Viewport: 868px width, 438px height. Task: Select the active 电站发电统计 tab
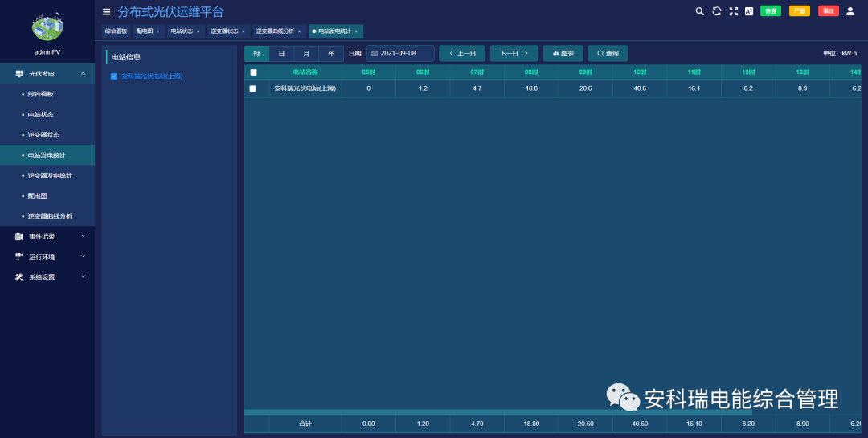(x=334, y=31)
